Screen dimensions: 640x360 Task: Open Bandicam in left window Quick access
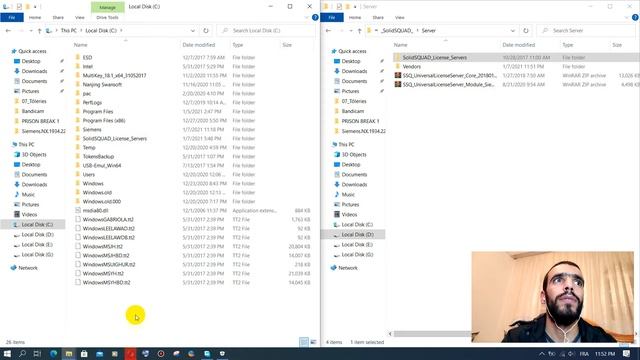tap(33, 111)
